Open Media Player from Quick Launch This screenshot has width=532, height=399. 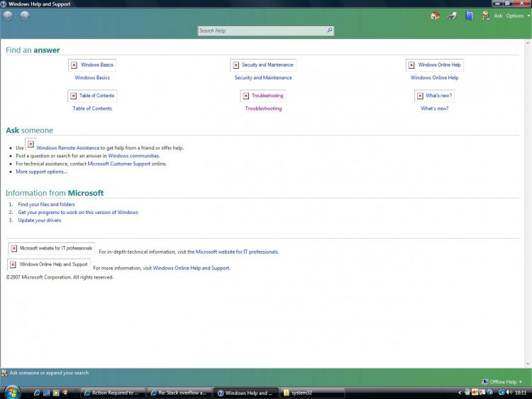(x=55, y=393)
